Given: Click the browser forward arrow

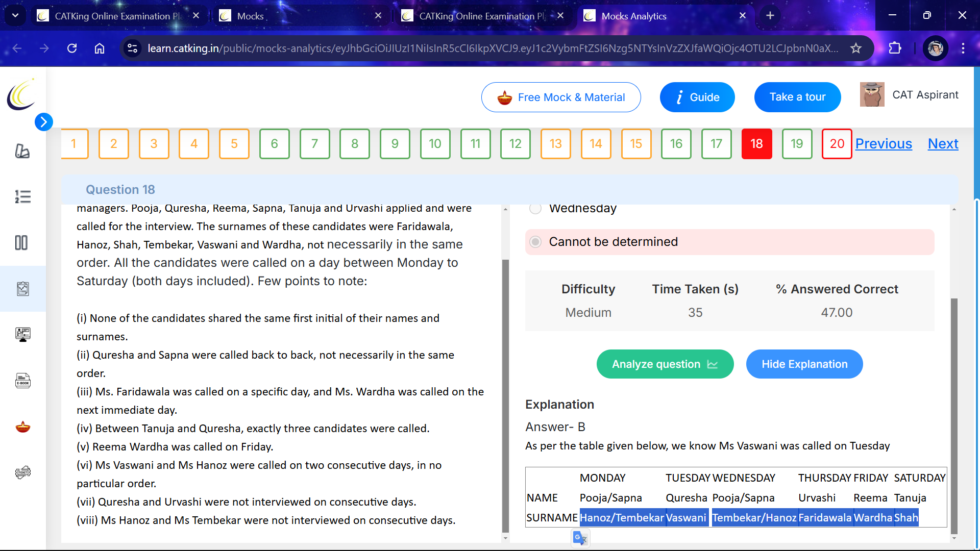Looking at the screenshot, I should point(44,48).
